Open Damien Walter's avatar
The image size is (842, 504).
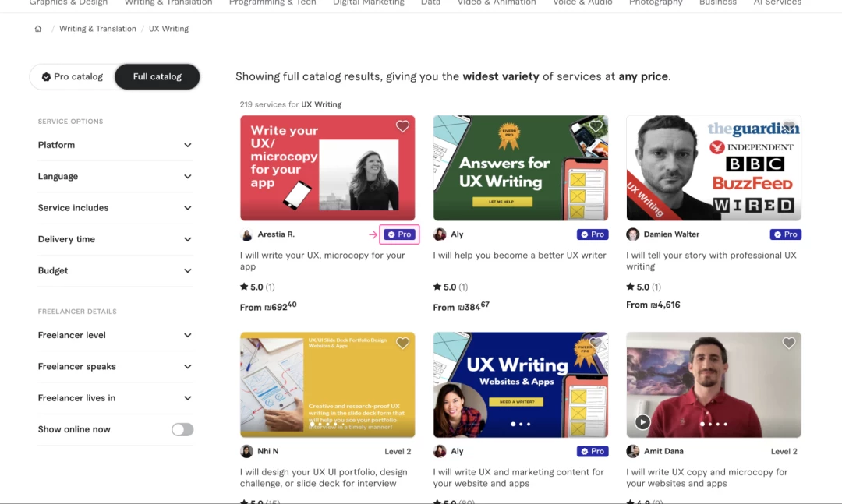(x=632, y=234)
